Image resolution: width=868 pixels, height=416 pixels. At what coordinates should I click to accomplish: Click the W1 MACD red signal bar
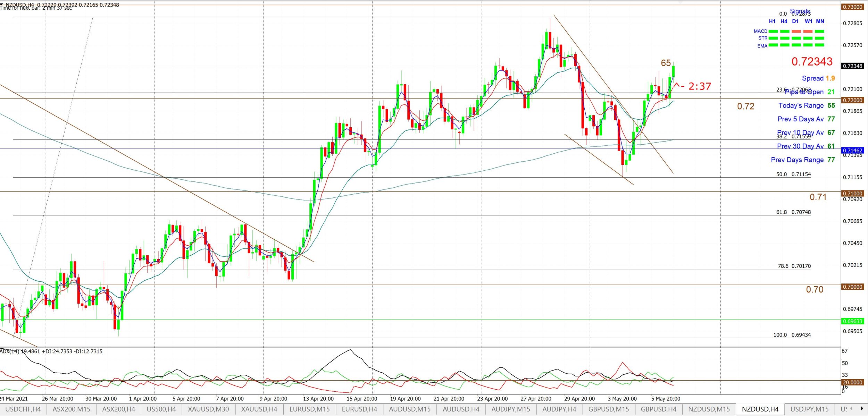pos(808,31)
